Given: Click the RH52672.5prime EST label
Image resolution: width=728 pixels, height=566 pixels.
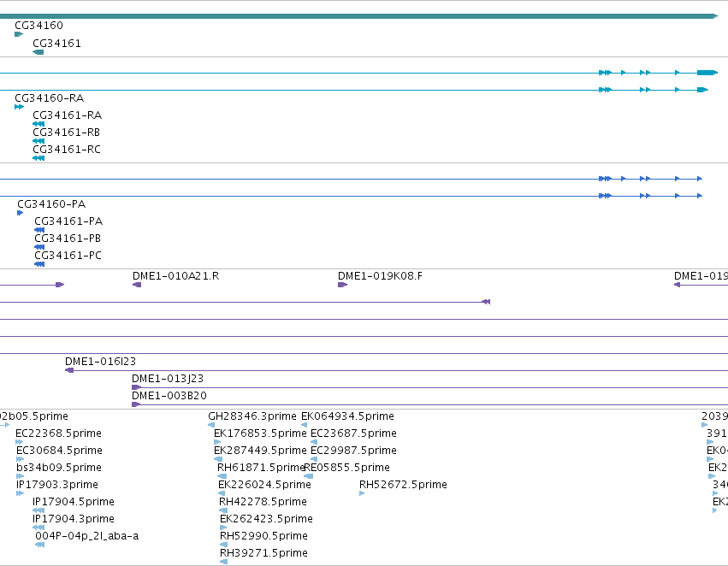Looking at the screenshot, I should coord(403,486).
